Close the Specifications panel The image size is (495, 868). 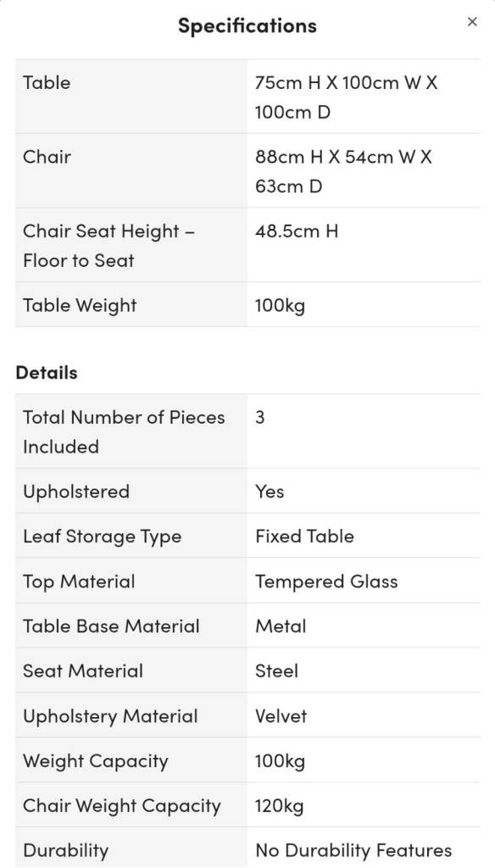click(x=472, y=21)
